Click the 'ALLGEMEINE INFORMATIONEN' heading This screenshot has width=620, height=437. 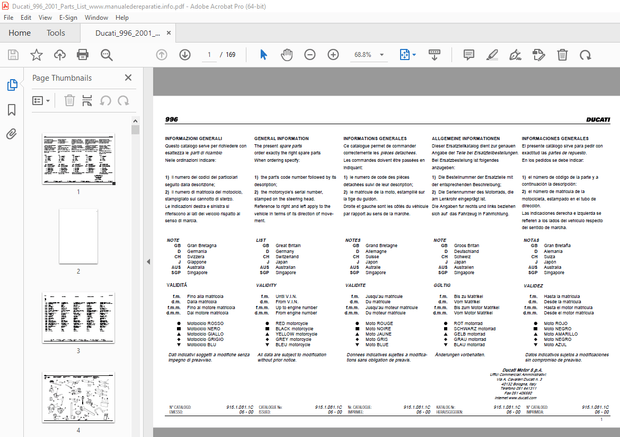coord(466,138)
